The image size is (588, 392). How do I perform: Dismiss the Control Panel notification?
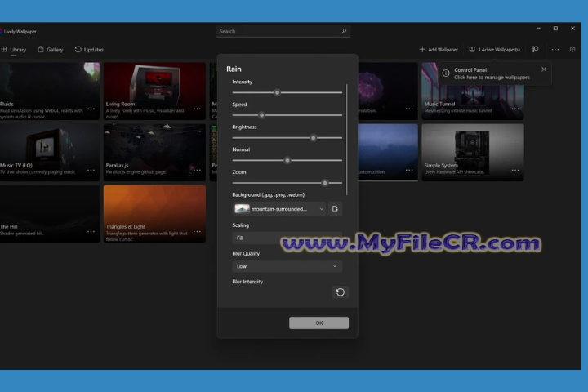pos(544,69)
